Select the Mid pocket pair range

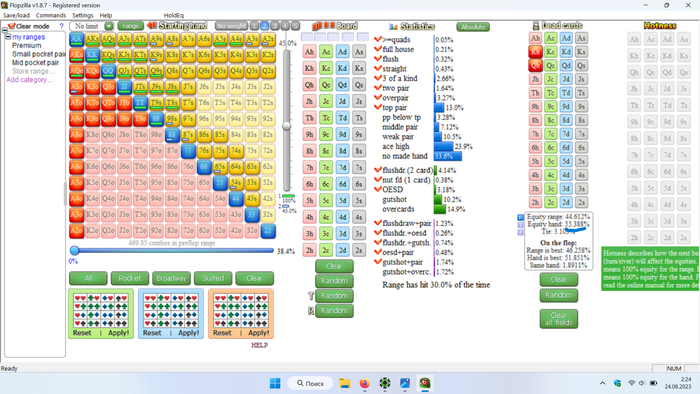35,62
